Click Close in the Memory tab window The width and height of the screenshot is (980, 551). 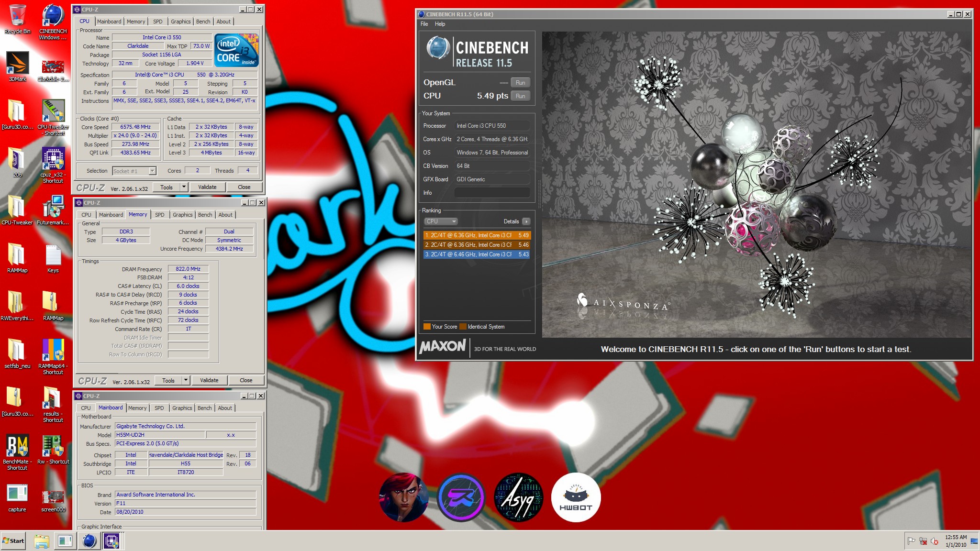click(246, 380)
